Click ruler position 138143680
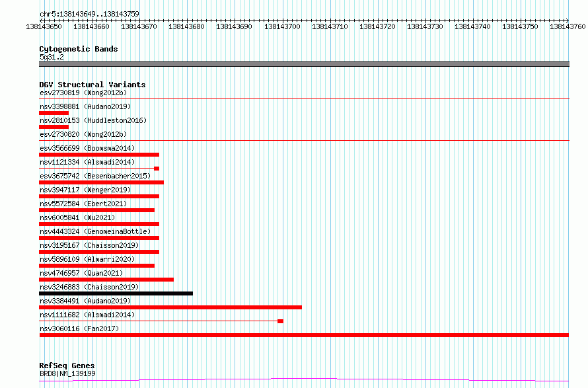 click(x=187, y=26)
